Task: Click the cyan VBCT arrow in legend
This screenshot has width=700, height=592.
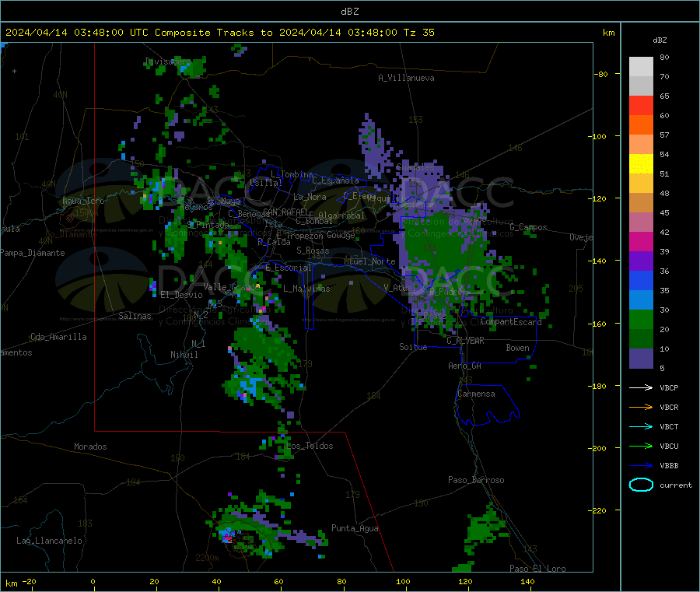Action: tap(641, 427)
